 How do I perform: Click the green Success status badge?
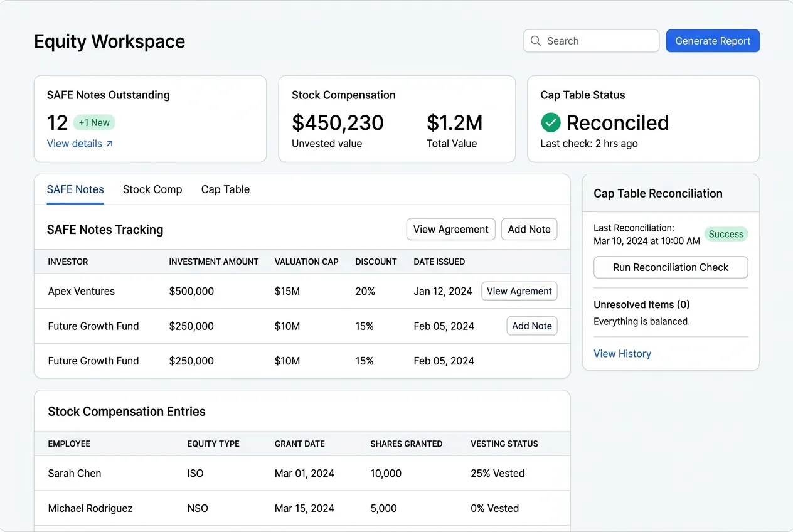coord(726,234)
